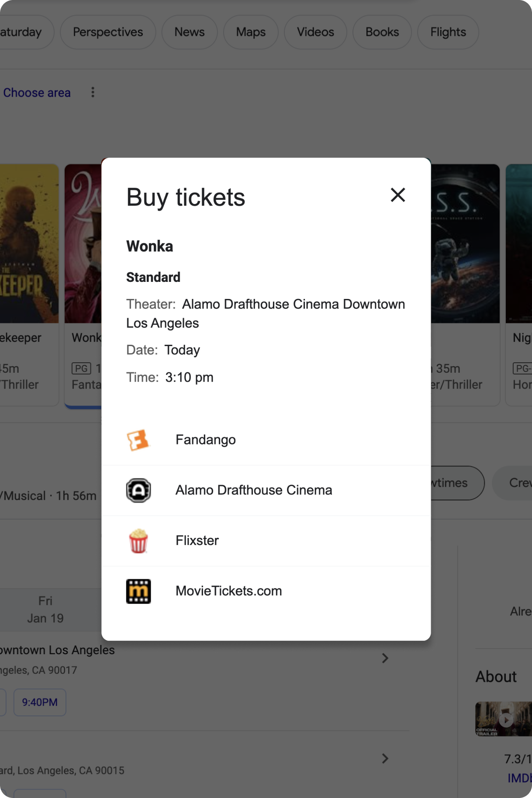Select the Alamo Drafthouse Cinema ticket provider

pos(253,490)
